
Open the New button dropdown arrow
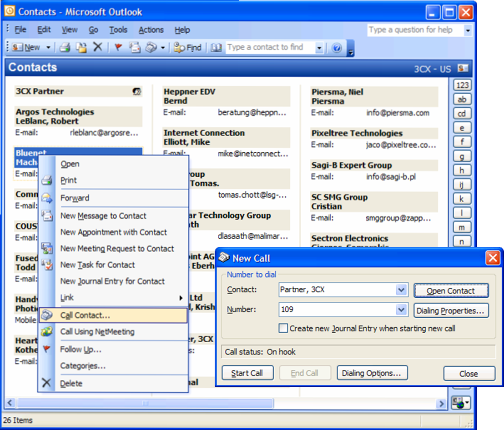click(48, 48)
